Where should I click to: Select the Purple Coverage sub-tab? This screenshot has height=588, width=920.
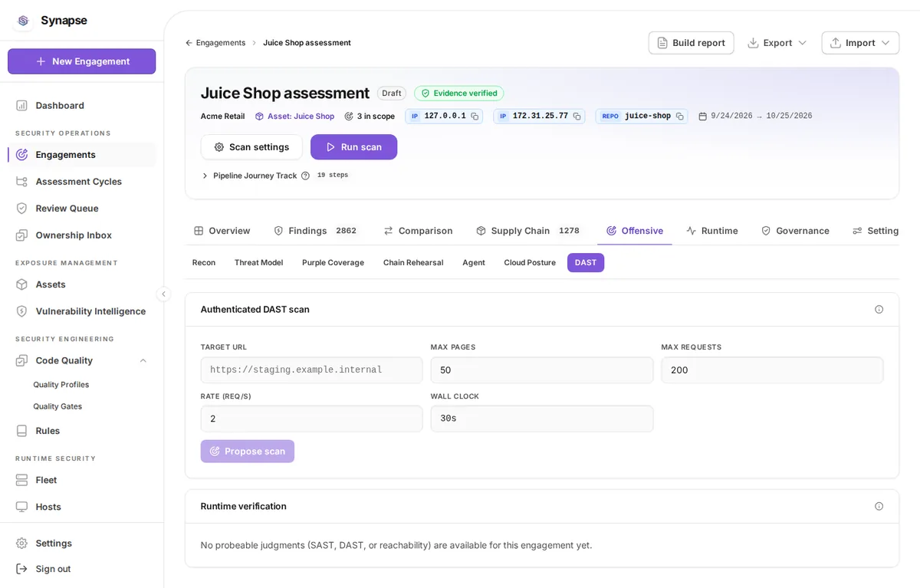click(333, 262)
